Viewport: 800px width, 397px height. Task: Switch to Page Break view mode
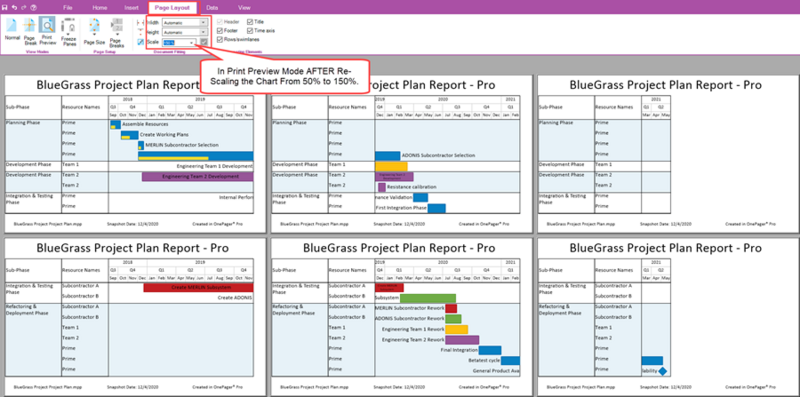(x=30, y=31)
